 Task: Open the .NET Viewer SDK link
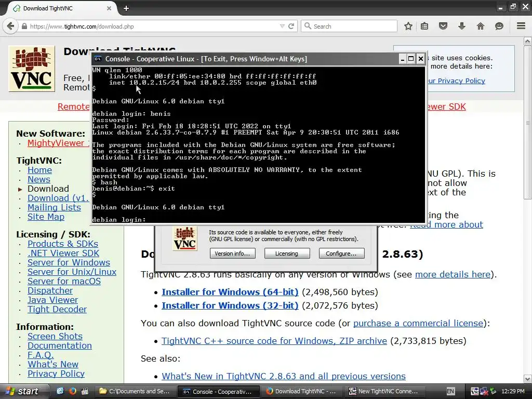63,253
